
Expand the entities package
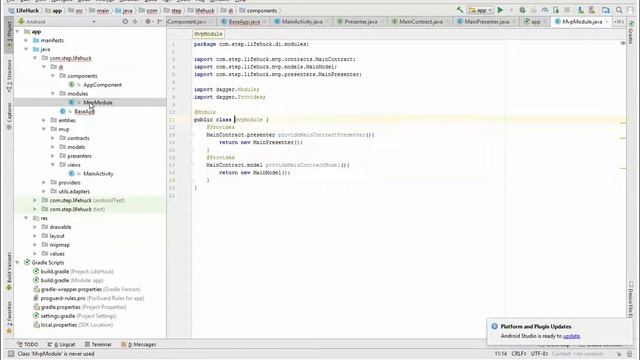pos(44,120)
